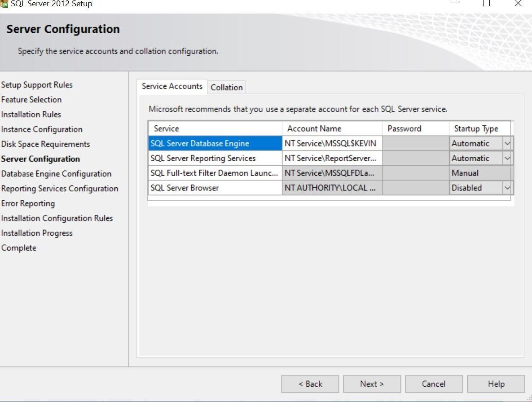
Task: Open the Reporting Services Startup Type dropdown
Action: click(x=507, y=158)
